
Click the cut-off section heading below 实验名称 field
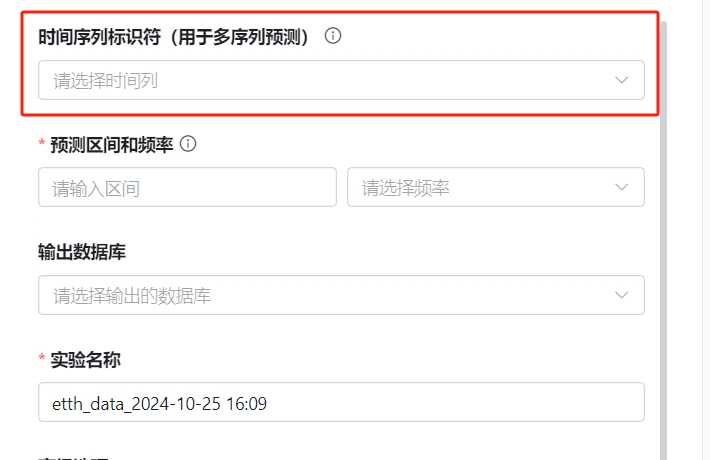(73, 458)
